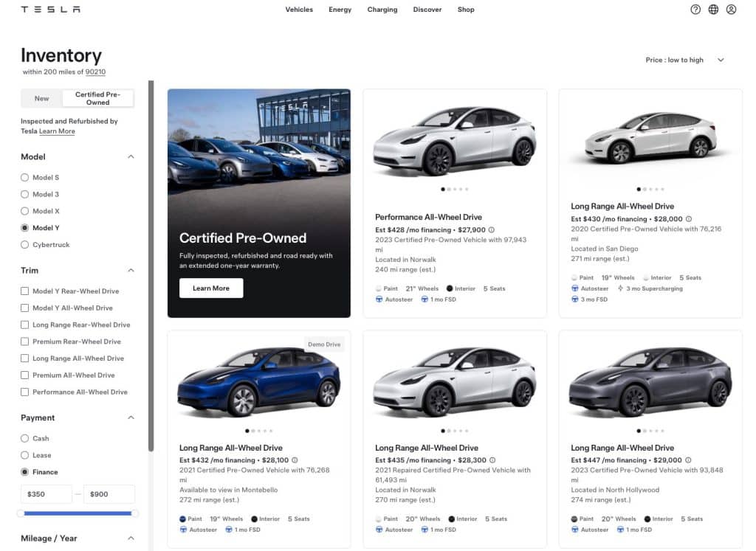The width and height of the screenshot is (756, 551).
Task: Open Charging menu
Action: [382, 9]
